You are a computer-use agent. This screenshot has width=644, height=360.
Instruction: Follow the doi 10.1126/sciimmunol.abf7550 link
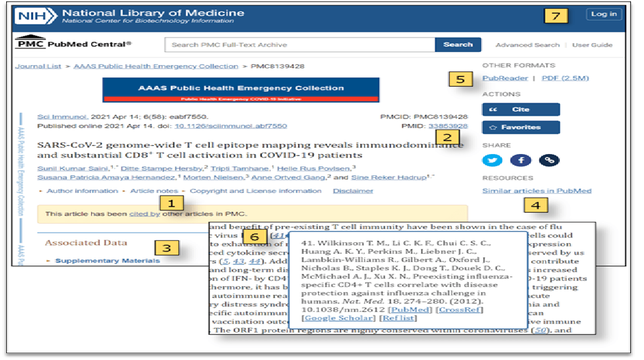[231, 126]
